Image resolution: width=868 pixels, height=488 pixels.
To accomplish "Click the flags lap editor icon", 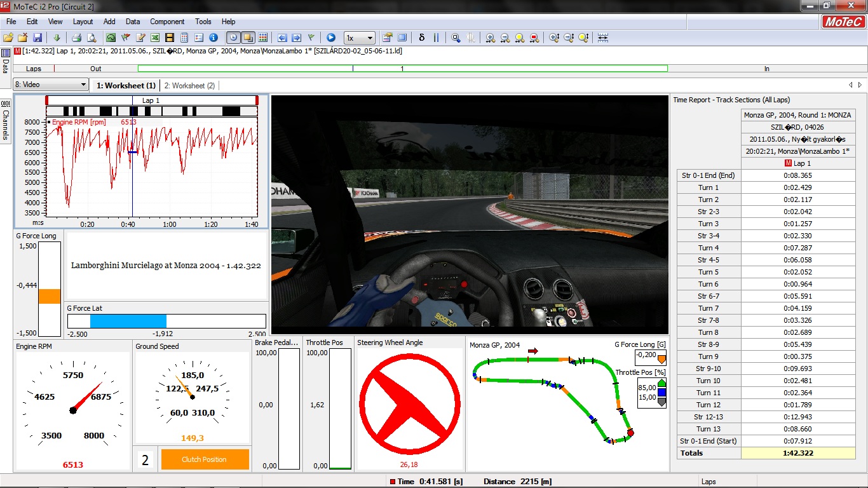I will (126, 37).
